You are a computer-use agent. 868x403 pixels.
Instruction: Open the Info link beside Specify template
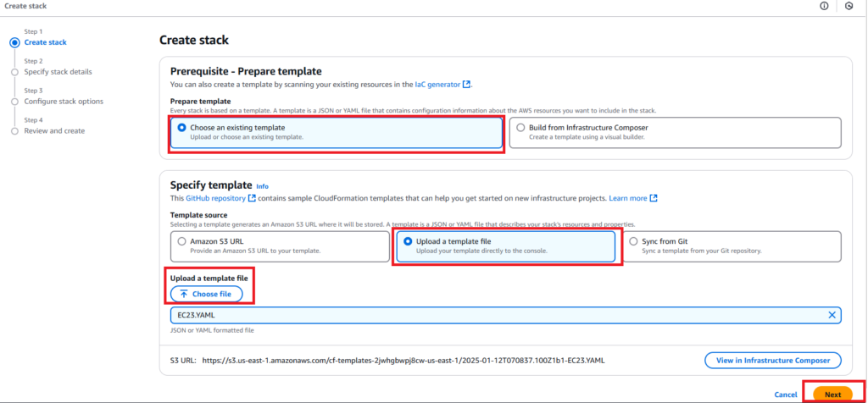262,186
